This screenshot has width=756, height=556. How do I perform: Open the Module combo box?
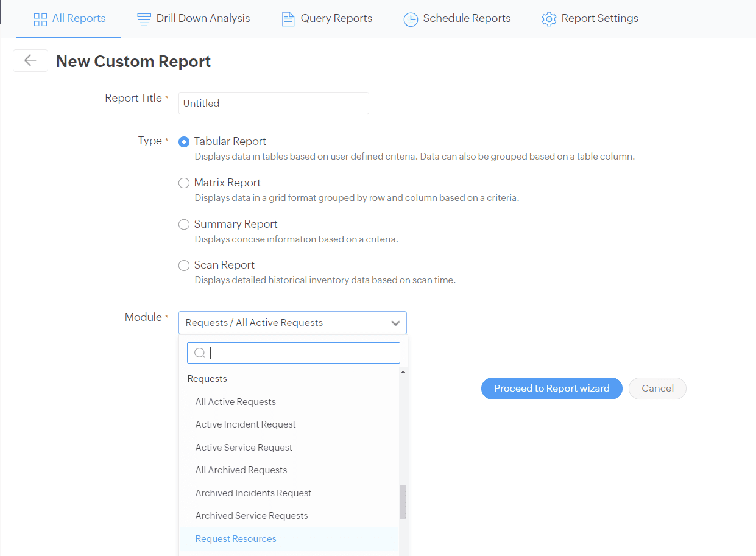pyautogui.click(x=292, y=322)
